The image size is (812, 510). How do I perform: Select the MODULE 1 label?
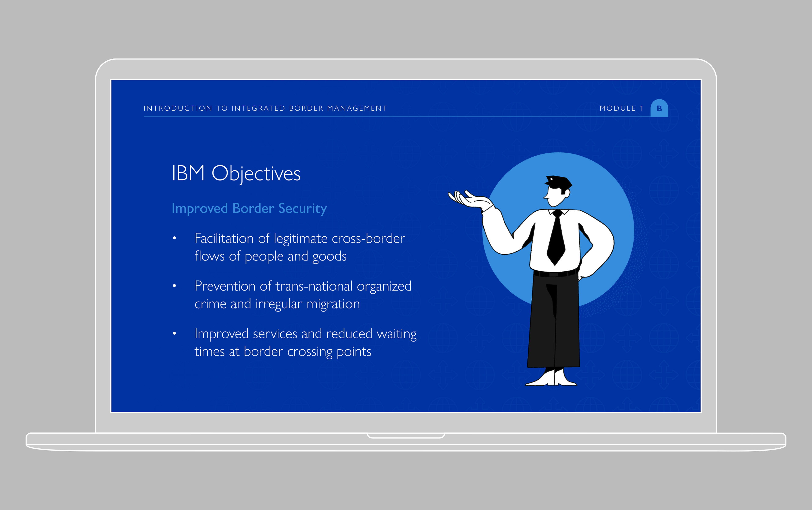click(621, 108)
